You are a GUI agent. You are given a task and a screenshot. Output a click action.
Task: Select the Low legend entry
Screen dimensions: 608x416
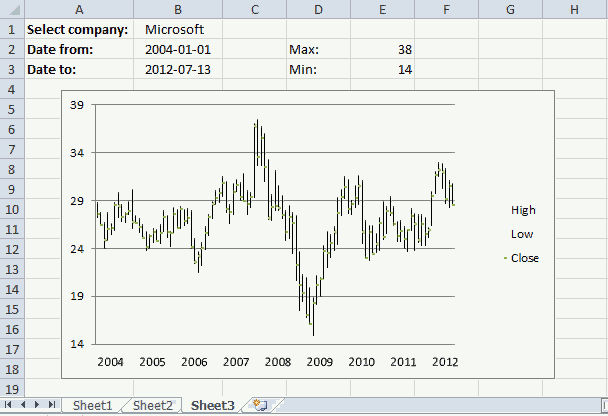click(522, 234)
